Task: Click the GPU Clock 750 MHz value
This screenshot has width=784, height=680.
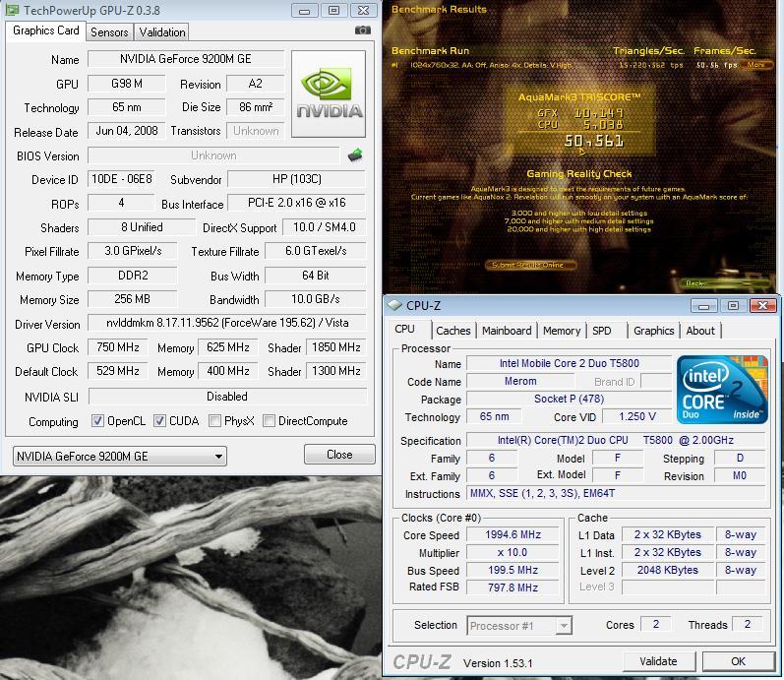Action: click(118, 347)
